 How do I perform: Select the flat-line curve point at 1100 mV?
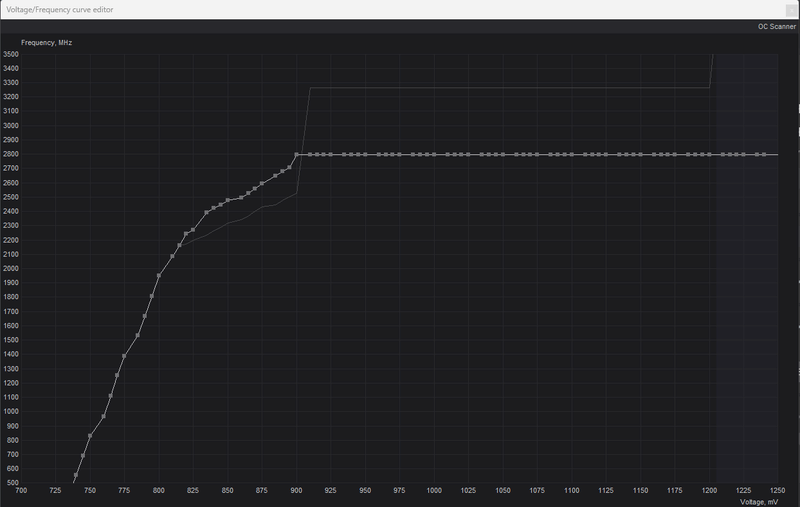(571, 155)
